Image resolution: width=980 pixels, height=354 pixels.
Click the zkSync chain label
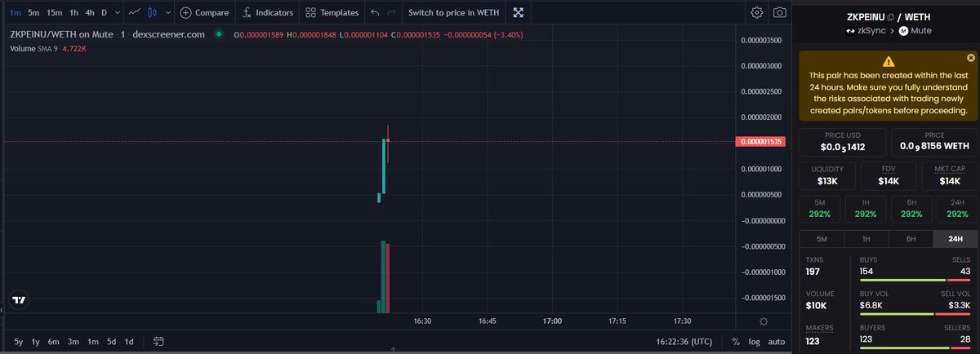(x=865, y=30)
